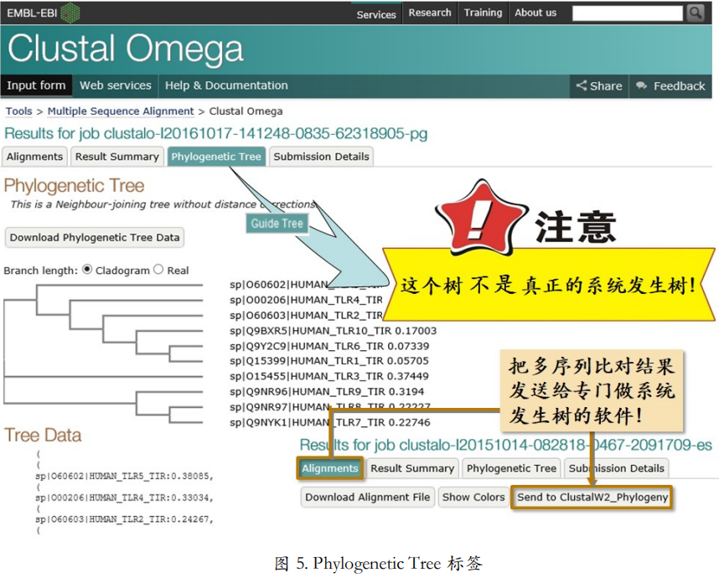This screenshot has width=719, height=588.
Task: Click Download Alignment File button
Action: click(x=368, y=498)
